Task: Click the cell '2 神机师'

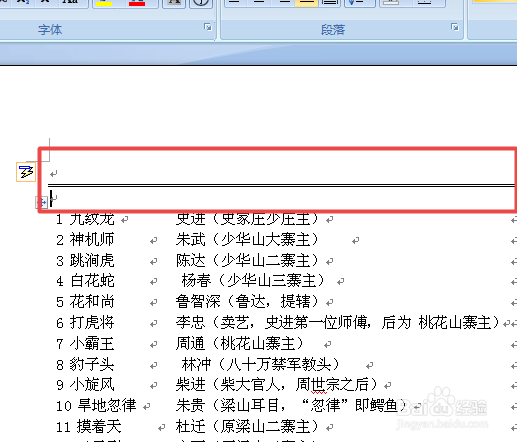Action: (x=85, y=240)
